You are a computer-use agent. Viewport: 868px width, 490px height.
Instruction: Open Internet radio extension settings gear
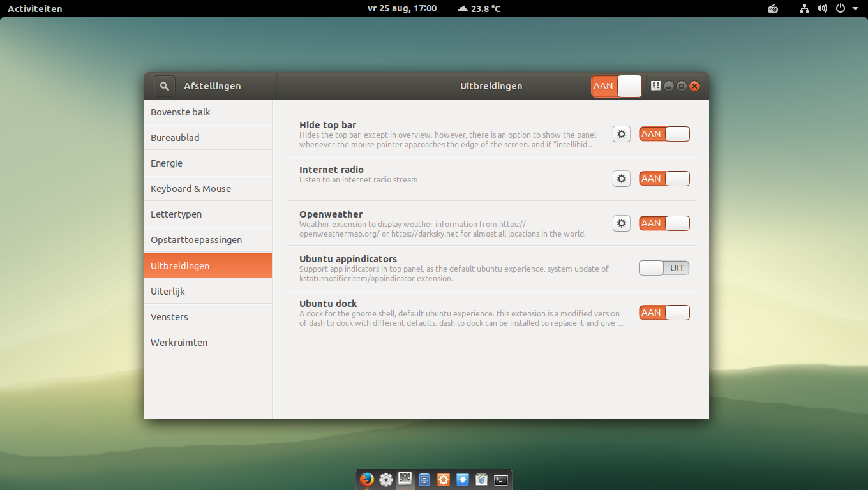(x=622, y=179)
